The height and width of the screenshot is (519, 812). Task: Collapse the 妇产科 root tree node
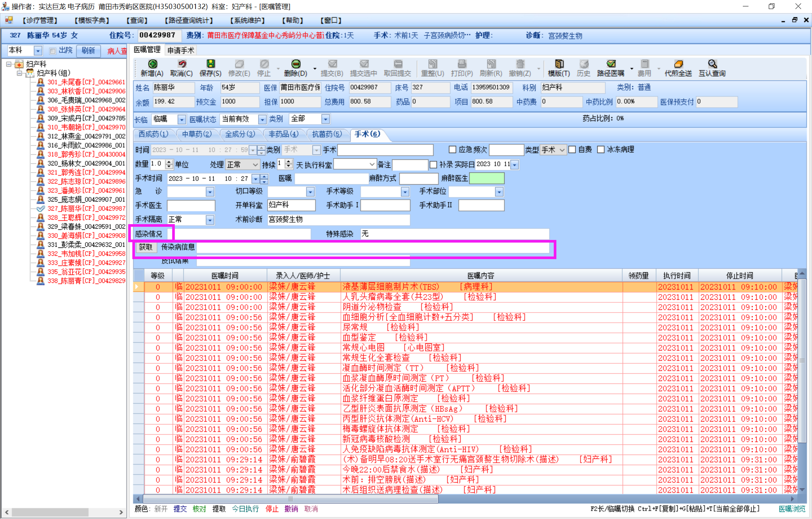pos(9,64)
